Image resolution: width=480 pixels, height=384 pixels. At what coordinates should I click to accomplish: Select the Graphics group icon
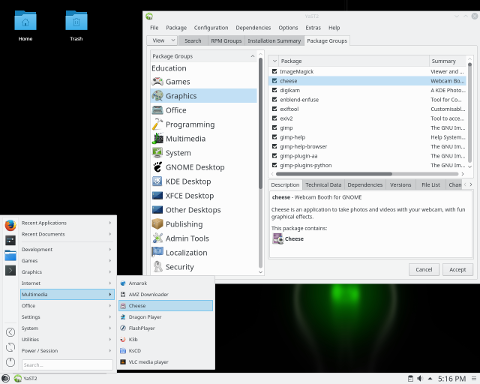(157, 96)
